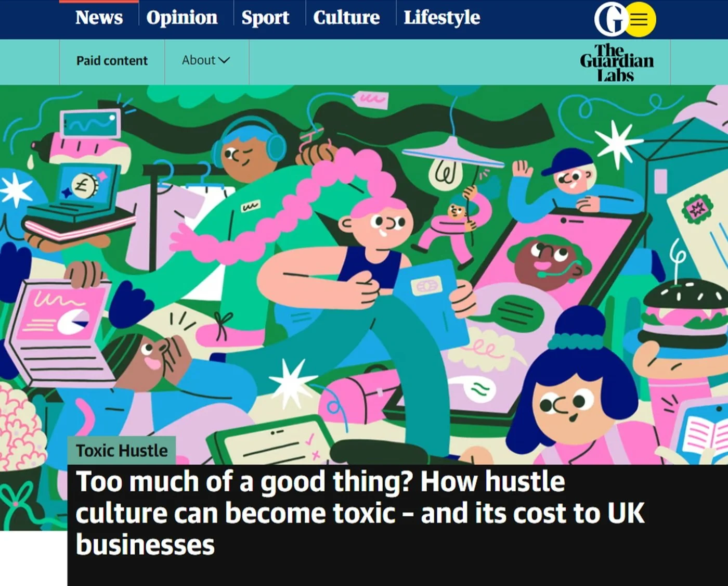Click the Paid content link
The height and width of the screenshot is (586, 728).
tap(112, 61)
